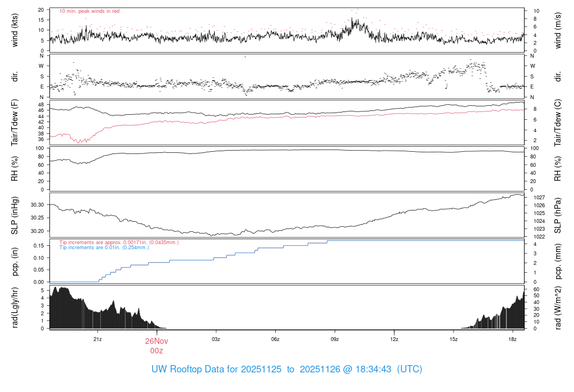This screenshot has width=574, height=392.
Task: Click the 21z time axis label
Action: 98,339
